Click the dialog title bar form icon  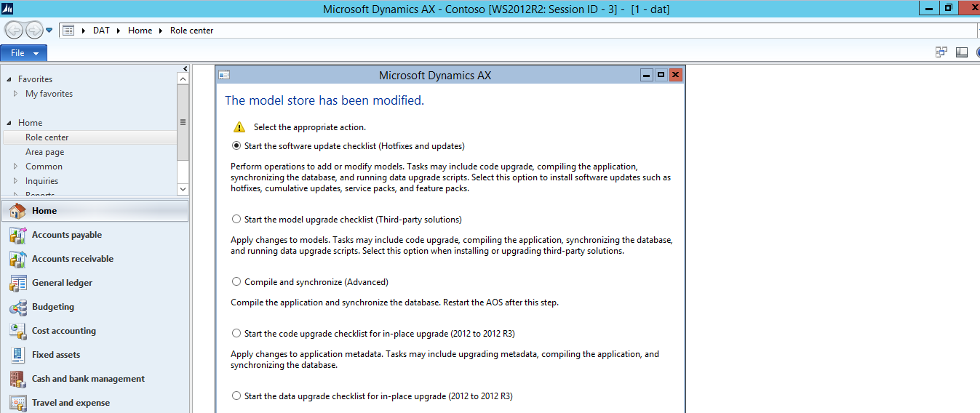[224, 75]
